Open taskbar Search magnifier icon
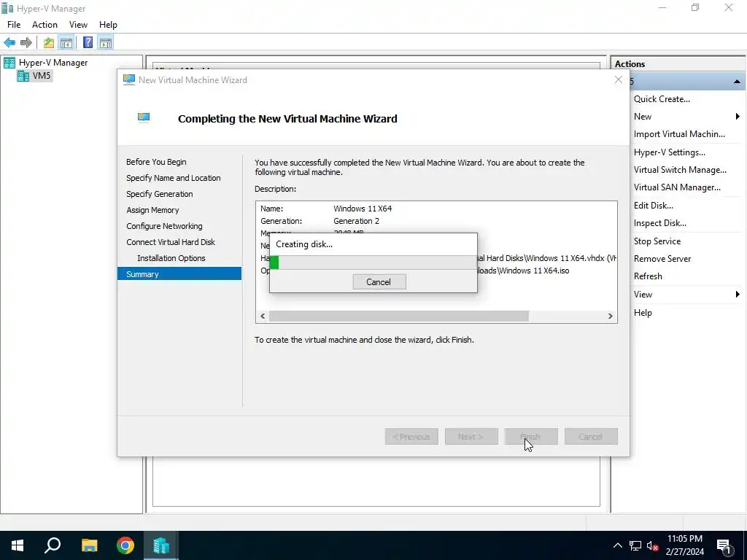The image size is (747, 560). (53, 545)
